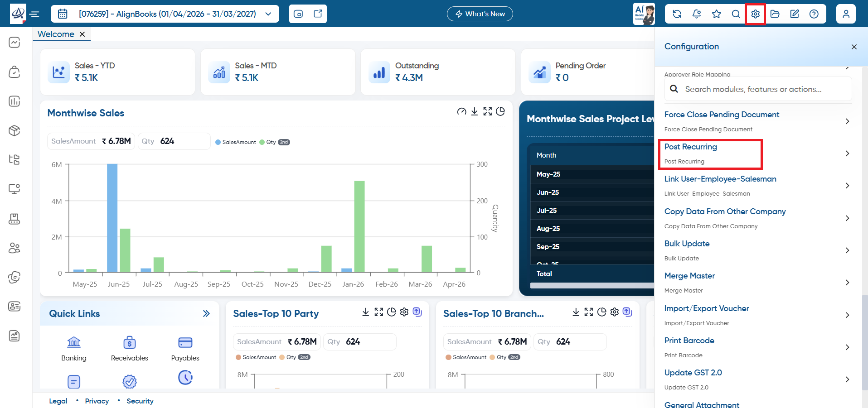The image size is (868, 408).
Task: Close the Welcome tab
Action: coord(82,34)
